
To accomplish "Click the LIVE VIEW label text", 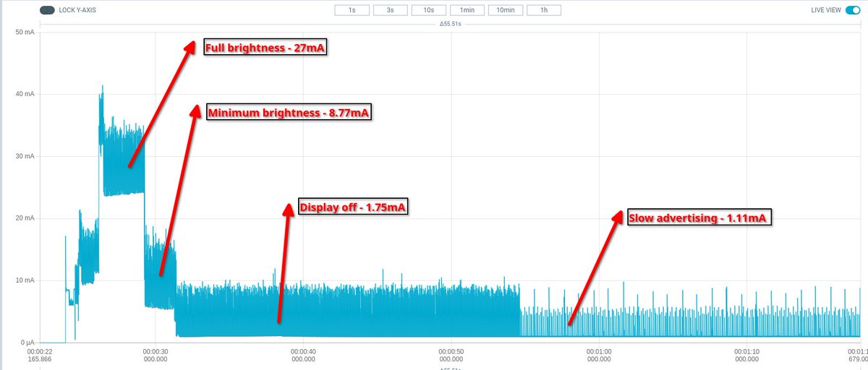I will pos(826,11).
